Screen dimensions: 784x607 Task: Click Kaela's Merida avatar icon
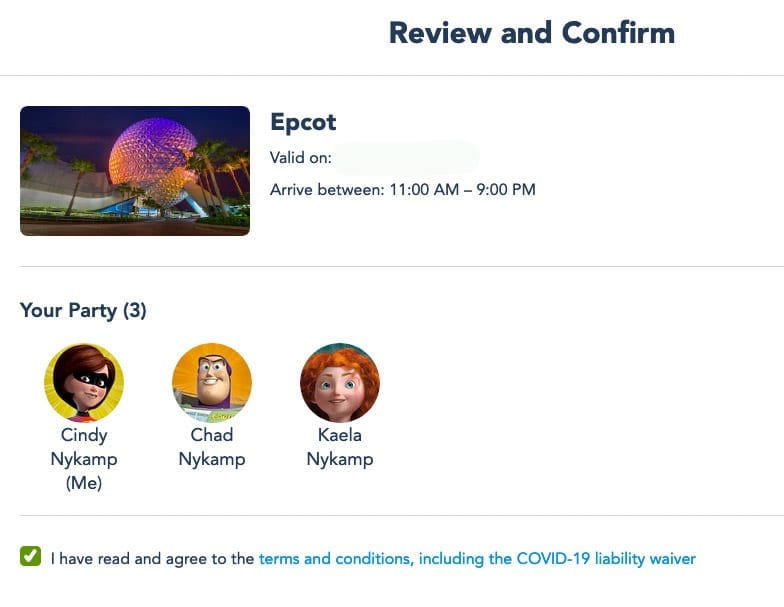tap(340, 382)
